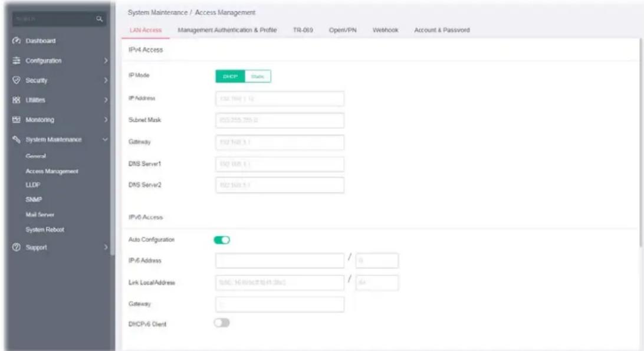Viewport: 644px width, 351px height.
Task: Click the Support menu label
Action: click(x=36, y=247)
